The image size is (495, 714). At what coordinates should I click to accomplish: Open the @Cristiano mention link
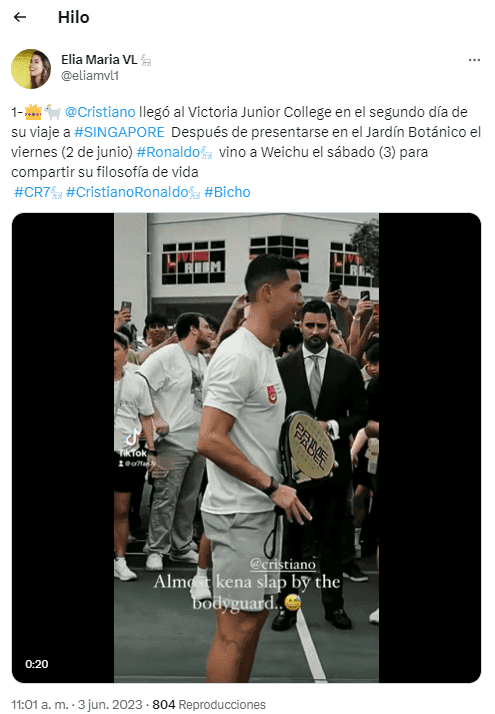(100, 112)
